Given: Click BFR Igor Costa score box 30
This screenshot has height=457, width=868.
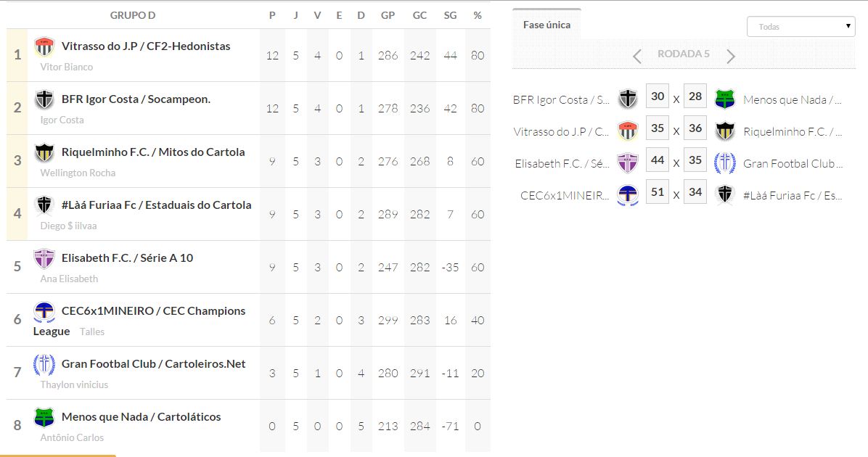Looking at the screenshot, I should click(x=658, y=96).
